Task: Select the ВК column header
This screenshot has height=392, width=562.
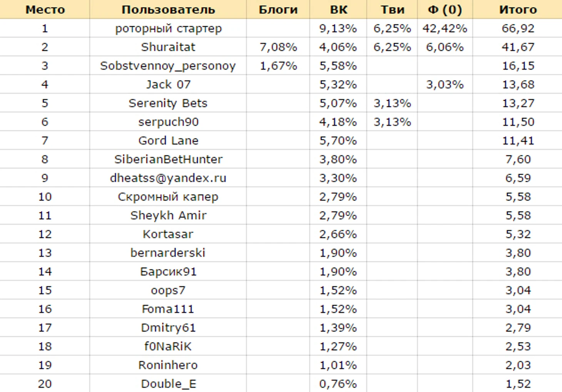Action: pyautogui.click(x=338, y=9)
